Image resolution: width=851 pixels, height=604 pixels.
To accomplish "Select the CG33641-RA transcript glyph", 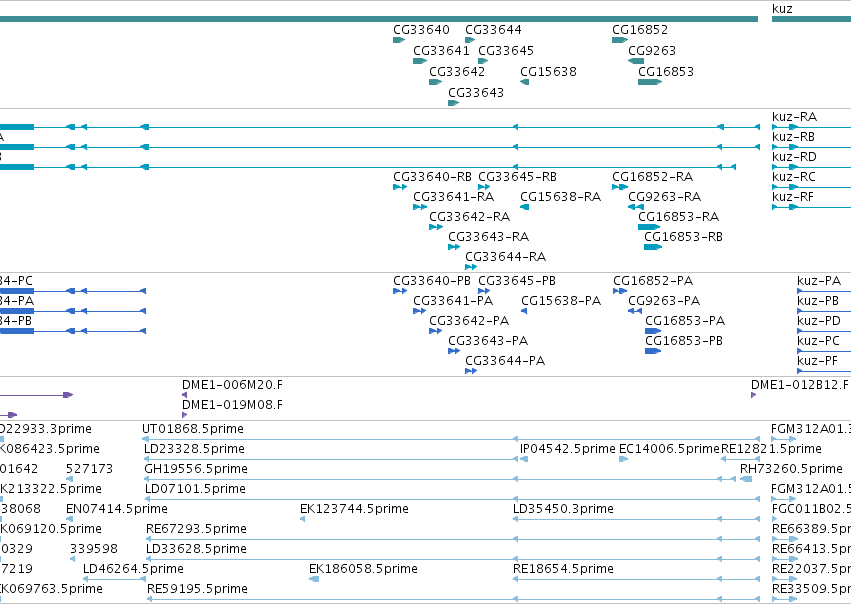I will click(420, 207).
